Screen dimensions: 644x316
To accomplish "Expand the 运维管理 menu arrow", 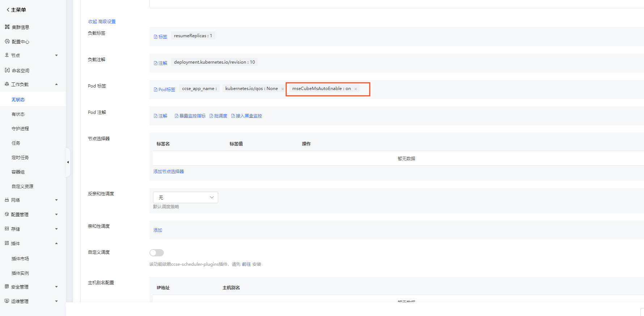I will pyautogui.click(x=56, y=301).
